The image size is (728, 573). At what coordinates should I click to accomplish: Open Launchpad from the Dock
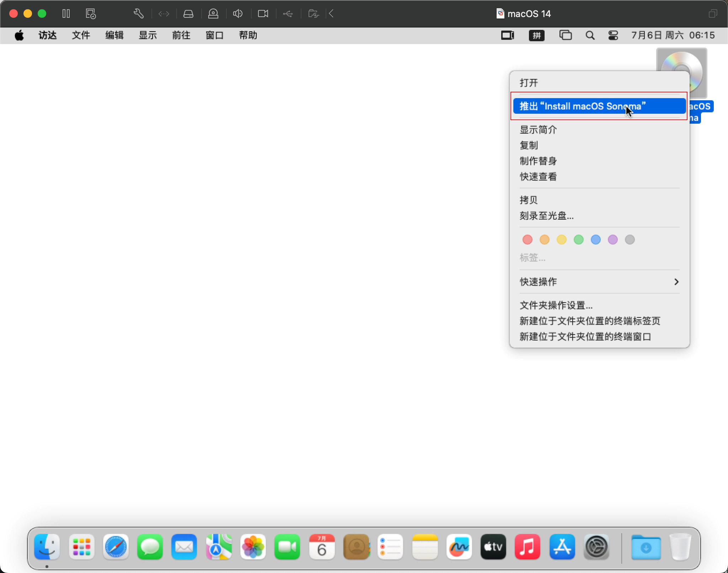tap(81, 547)
